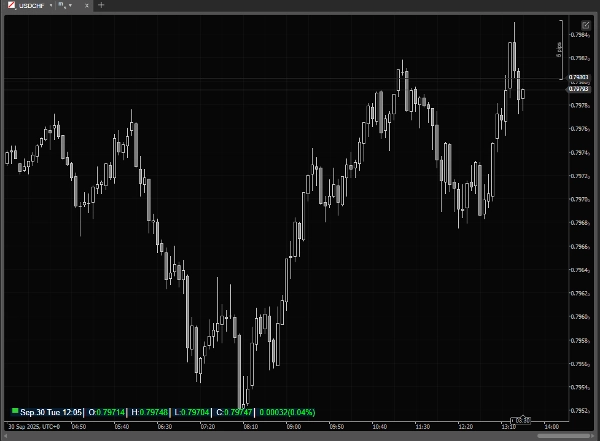Image resolution: width=600 pixels, height=441 pixels.
Task: Click the Sep.30 Tue 12:05 date label
Action: [52, 411]
